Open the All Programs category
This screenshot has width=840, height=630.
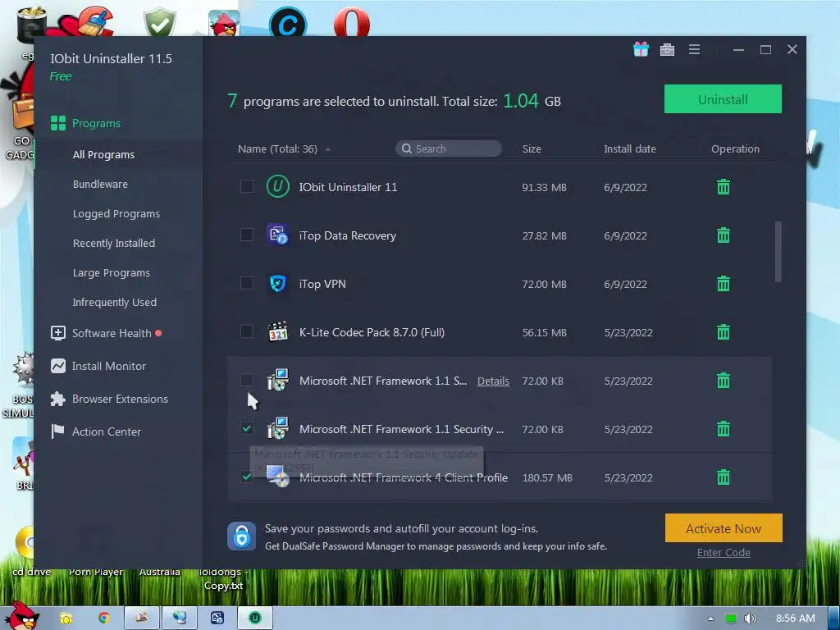[x=103, y=154]
